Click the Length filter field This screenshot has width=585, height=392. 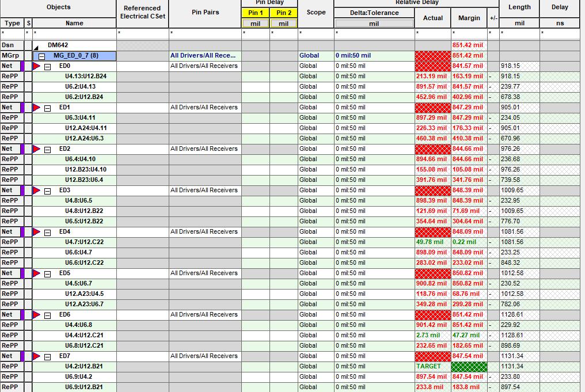[x=519, y=33]
